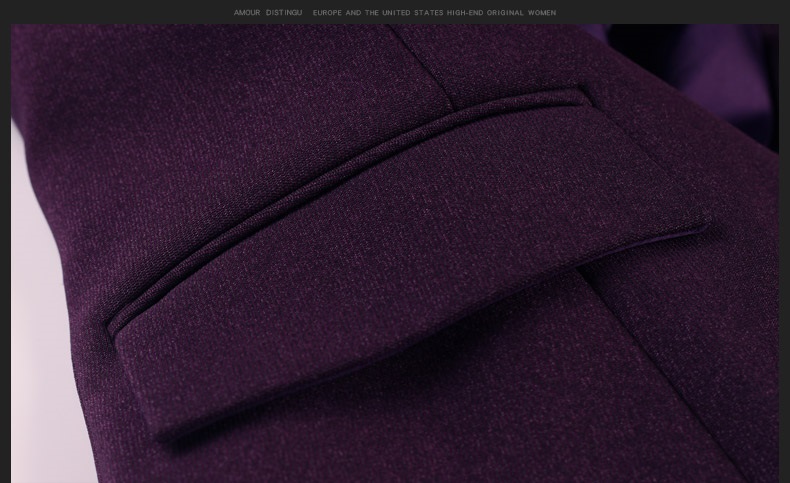This screenshot has height=483, width=790.
Task: Open the purple blazer pocket product photo
Action: pyautogui.click(x=395, y=253)
